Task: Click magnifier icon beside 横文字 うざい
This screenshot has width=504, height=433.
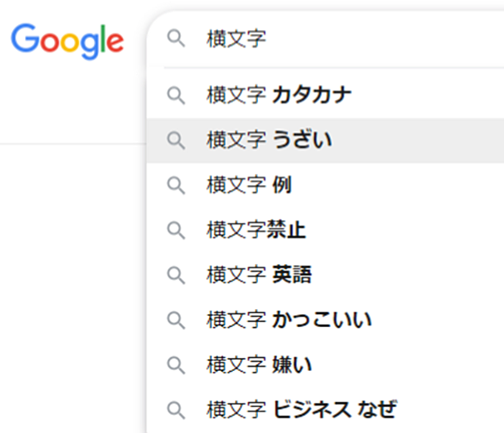Action: (x=176, y=140)
